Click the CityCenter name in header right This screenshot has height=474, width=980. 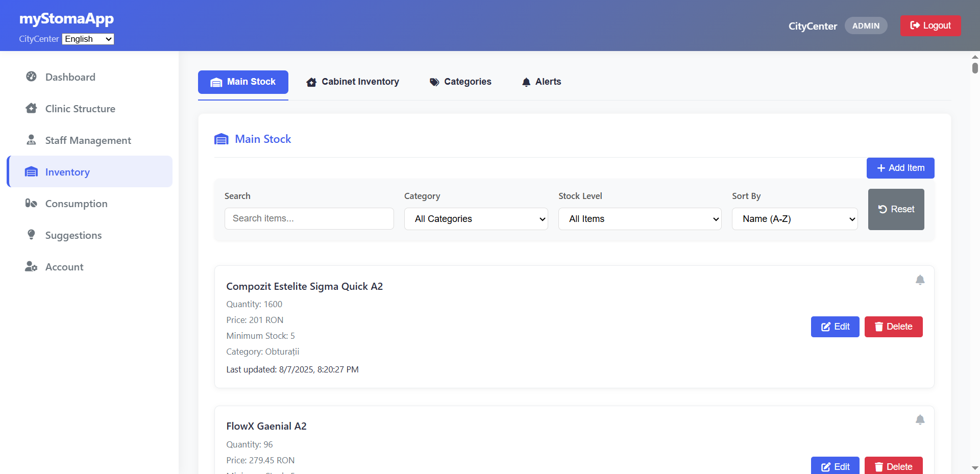coord(813,26)
